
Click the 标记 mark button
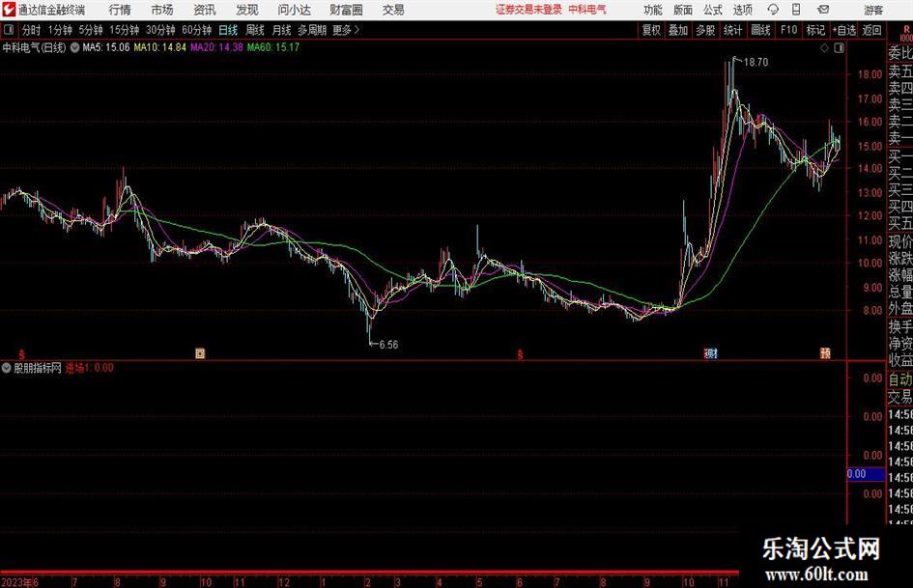pyautogui.click(x=815, y=30)
